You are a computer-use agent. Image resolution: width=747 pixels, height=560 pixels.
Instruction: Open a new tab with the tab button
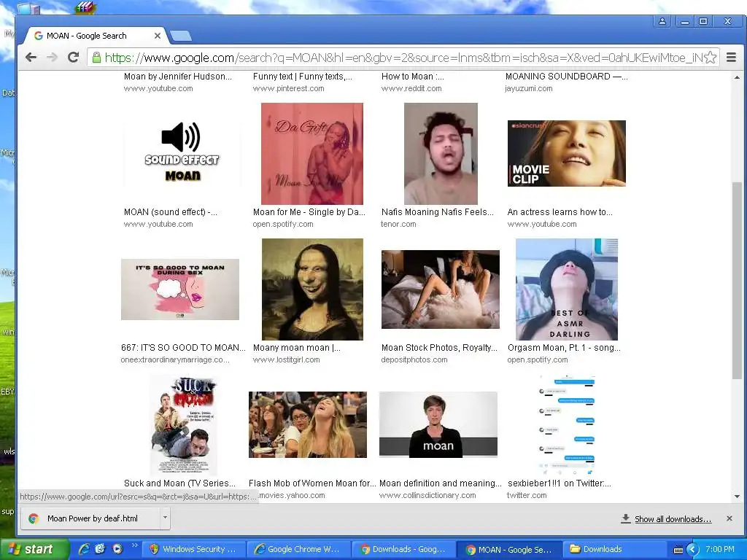[181, 36]
